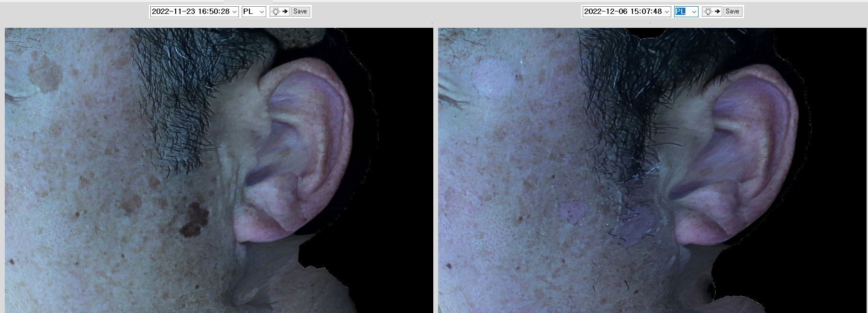The height and width of the screenshot is (313, 868).
Task: Save the right 2022-12-06 image
Action: point(733,12)
